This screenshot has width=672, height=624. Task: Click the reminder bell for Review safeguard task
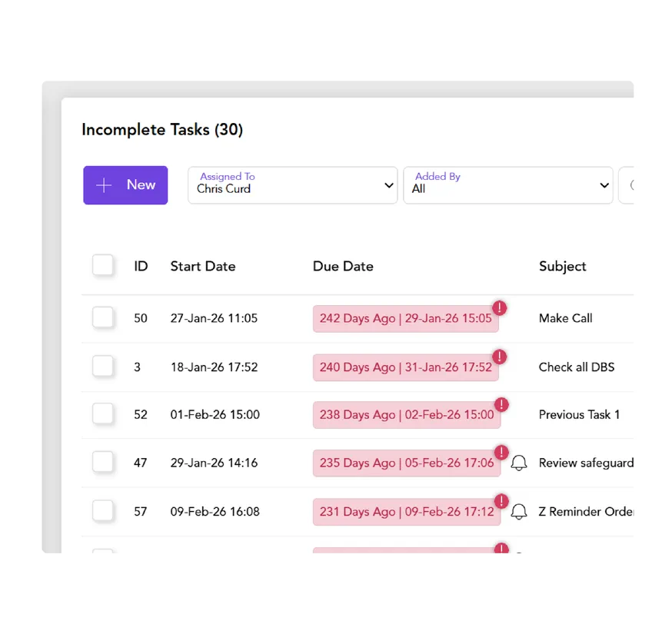click(518, 463)
